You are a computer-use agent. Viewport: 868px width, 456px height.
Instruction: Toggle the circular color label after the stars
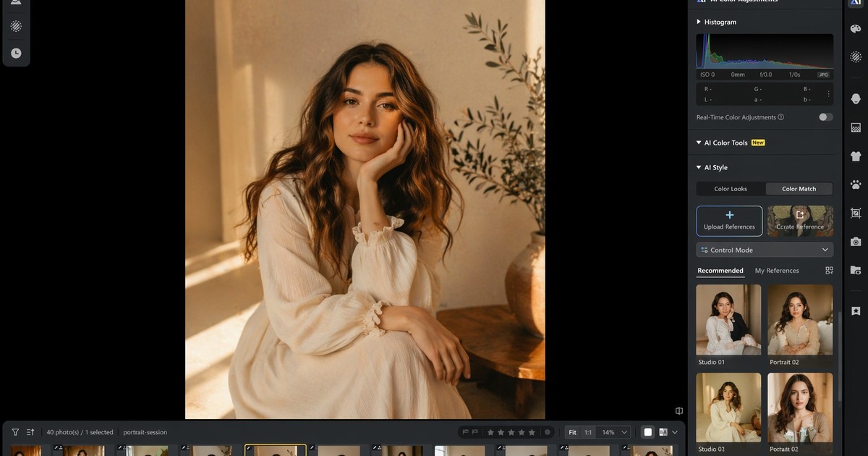coord(548,432)
